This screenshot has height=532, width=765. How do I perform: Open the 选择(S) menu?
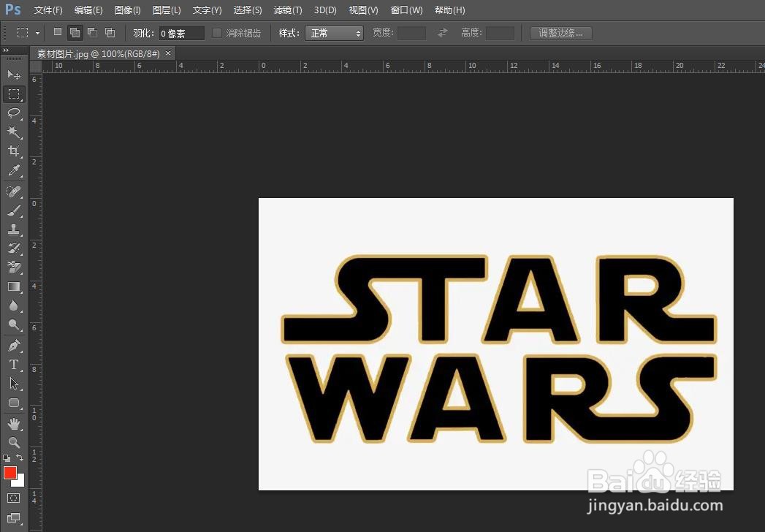click(248, 9)
